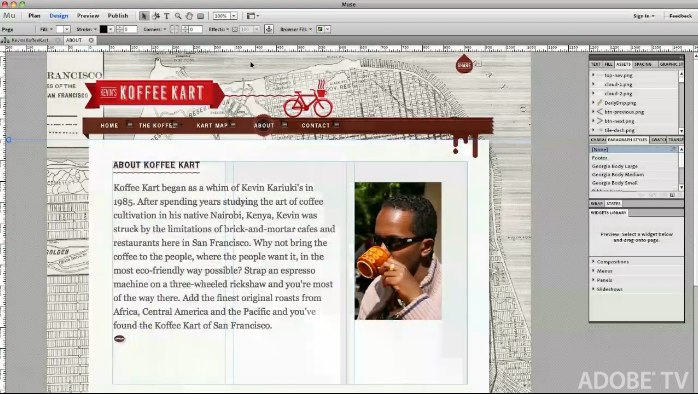Viewport: 698px width, 394px height.
Task: Click the Browser Fill swatch
Action: click(320, 29)
